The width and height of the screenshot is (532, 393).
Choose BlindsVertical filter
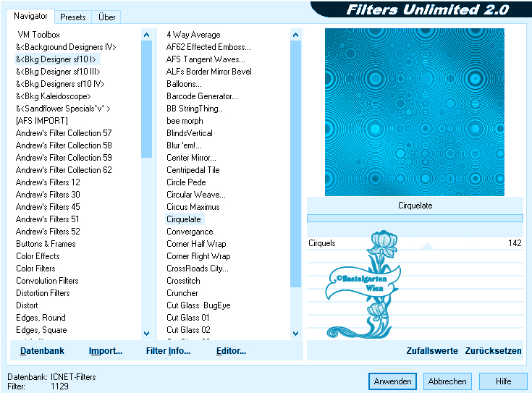tap(190, 133)
